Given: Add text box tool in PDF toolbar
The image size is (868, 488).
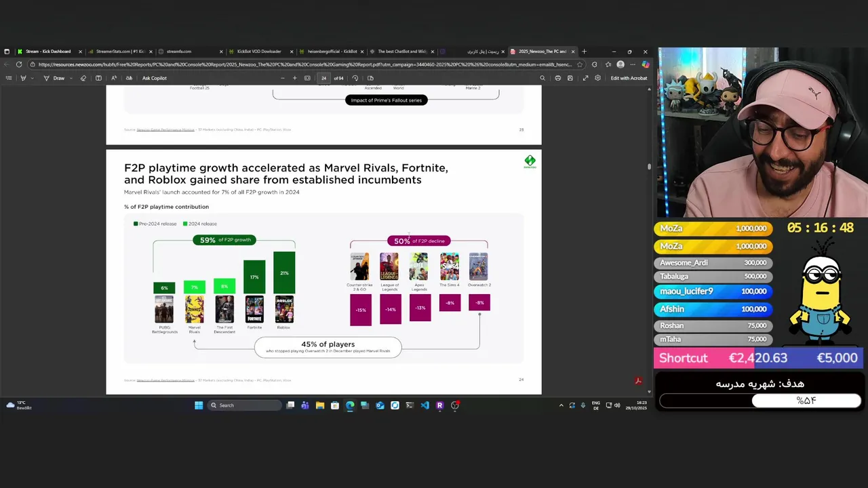Looking at the screenshot, I should [x=98, y=78].
